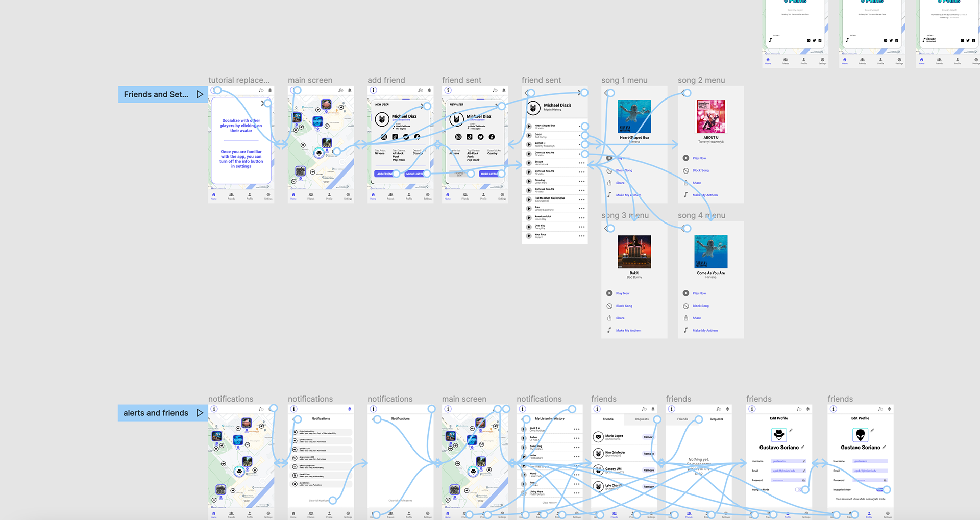
Task: Click 'Share' link in song 4 menu
Action: (x=697, y=318)
